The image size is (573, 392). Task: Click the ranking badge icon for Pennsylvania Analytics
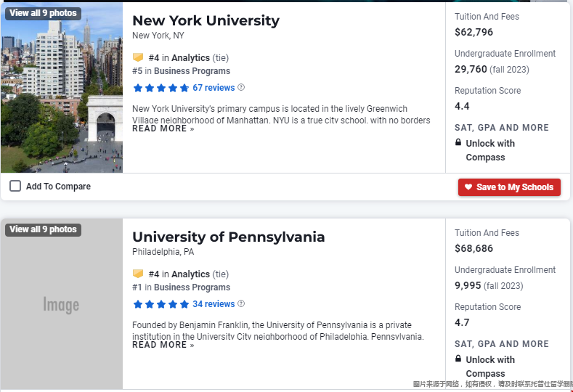pyautogui.click(x=138, y=274)
